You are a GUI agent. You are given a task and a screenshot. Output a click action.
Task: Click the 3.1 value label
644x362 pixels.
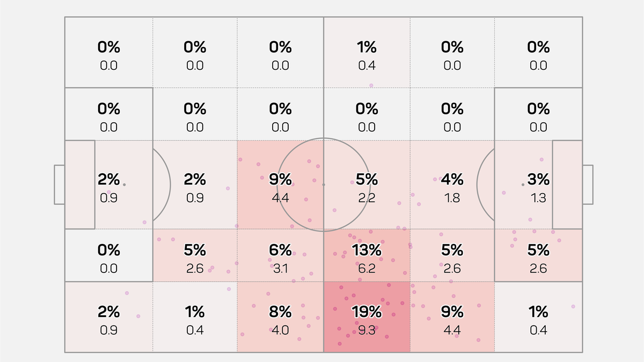pos(280,269)
